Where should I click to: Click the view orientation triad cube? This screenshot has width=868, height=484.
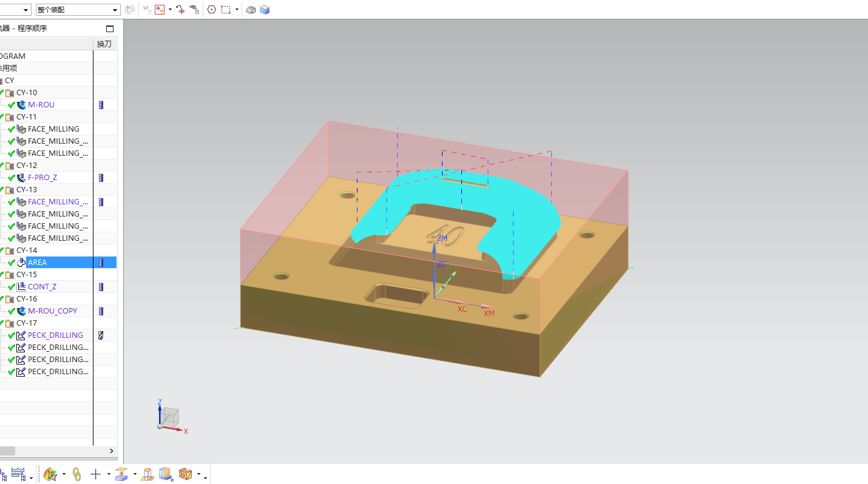(x=169, y=416)
